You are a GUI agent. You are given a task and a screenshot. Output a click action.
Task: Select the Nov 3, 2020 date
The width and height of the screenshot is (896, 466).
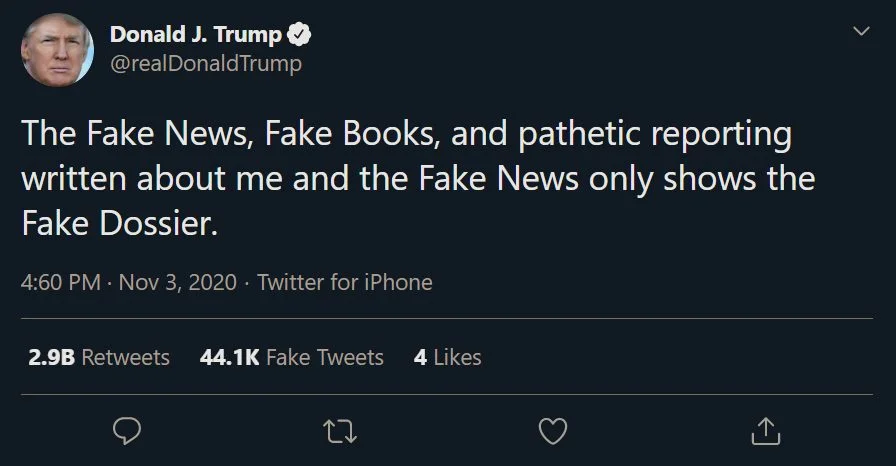[178, 282]
